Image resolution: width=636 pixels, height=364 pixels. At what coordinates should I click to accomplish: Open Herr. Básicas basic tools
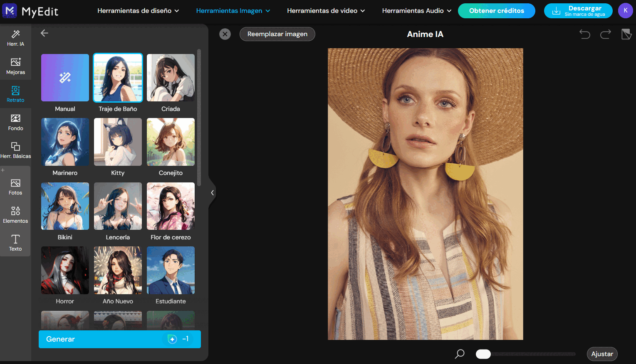[x=15, y=150]
